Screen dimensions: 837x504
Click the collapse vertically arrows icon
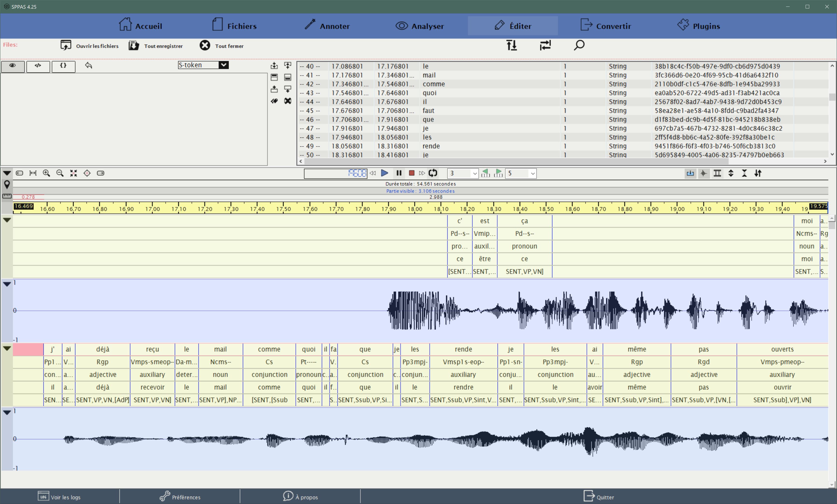(744, 173)
